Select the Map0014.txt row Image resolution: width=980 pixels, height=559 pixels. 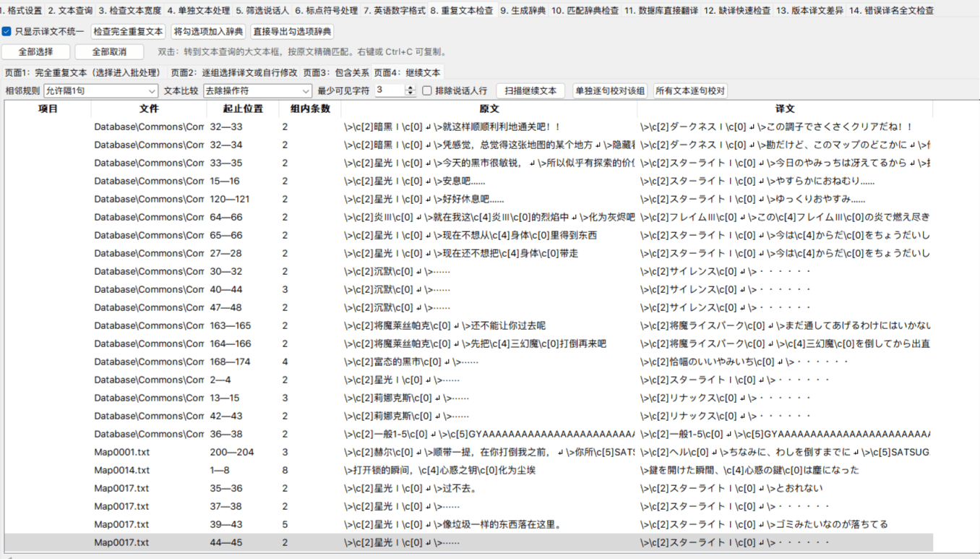(468, 470)
